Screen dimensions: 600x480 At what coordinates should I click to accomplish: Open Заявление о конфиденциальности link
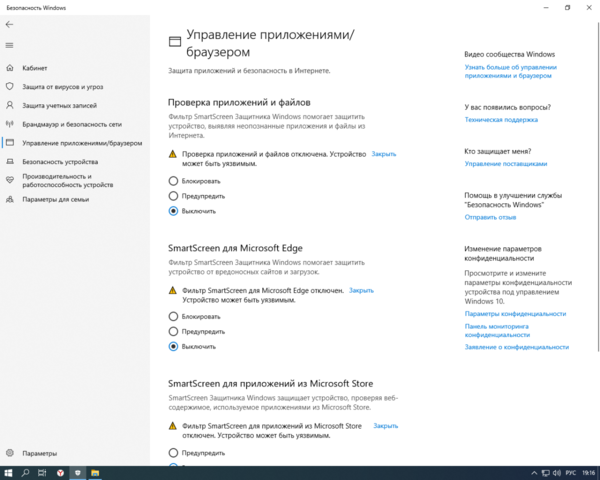(x=517, y=347)
